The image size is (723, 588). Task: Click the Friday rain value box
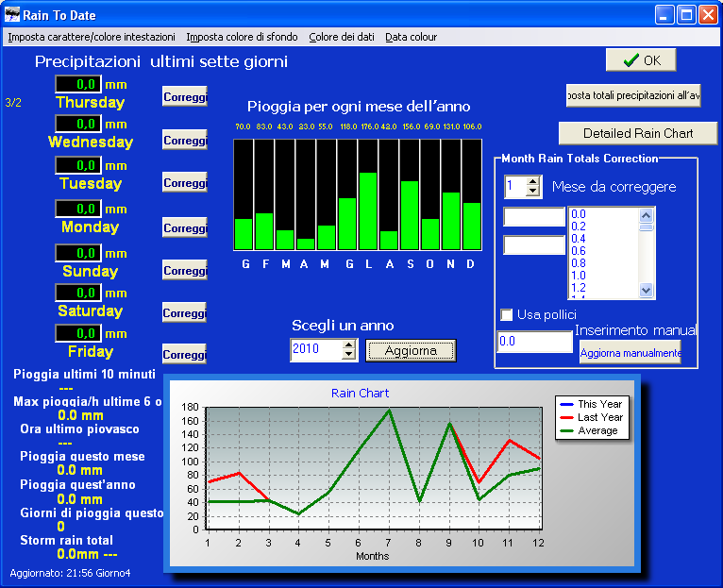point(78,333)
